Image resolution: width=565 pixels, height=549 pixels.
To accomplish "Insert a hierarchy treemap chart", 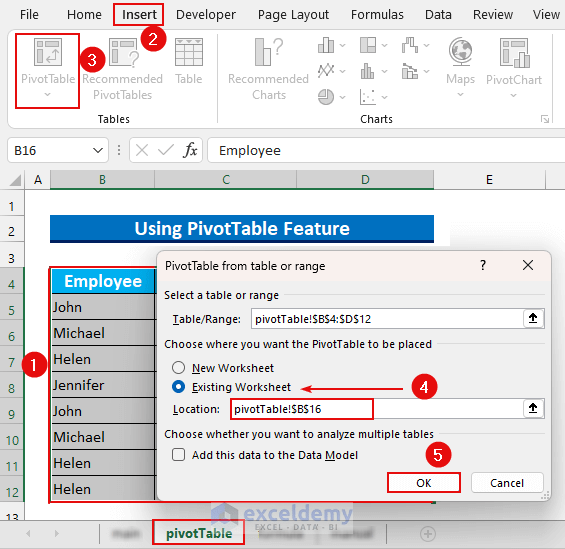I will pos(368,45).
